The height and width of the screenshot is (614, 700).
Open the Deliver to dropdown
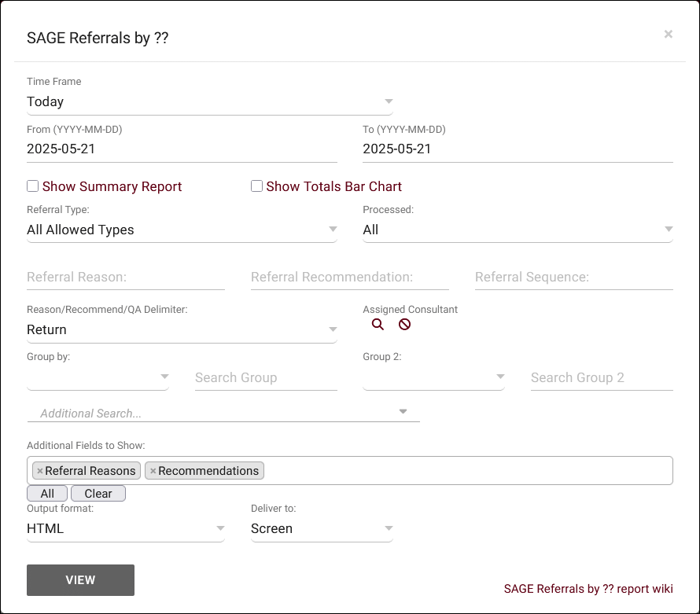(x=322, y=528)
